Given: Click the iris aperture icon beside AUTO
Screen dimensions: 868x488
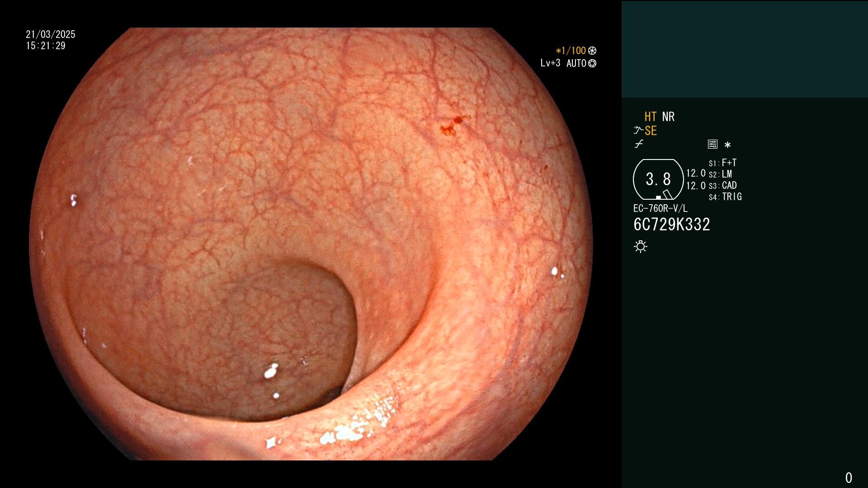Looking at the screenshot, I should point(592,63).
